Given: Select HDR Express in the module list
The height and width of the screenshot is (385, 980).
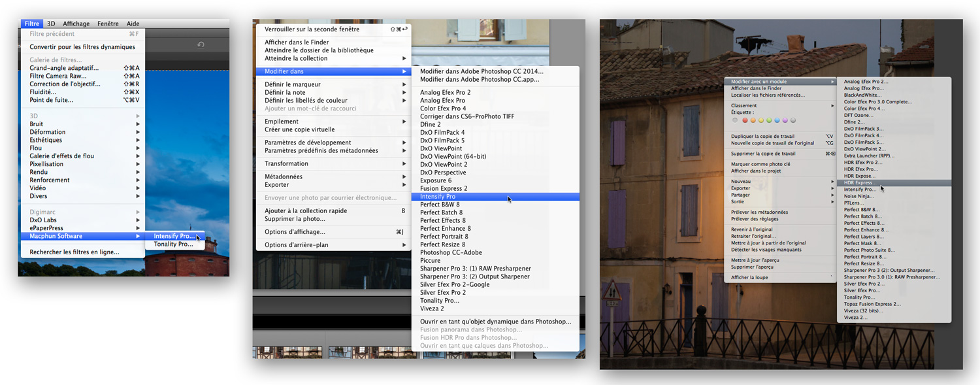Looking at the screenshot, I should pyautogui.click(x=894, y=183).
